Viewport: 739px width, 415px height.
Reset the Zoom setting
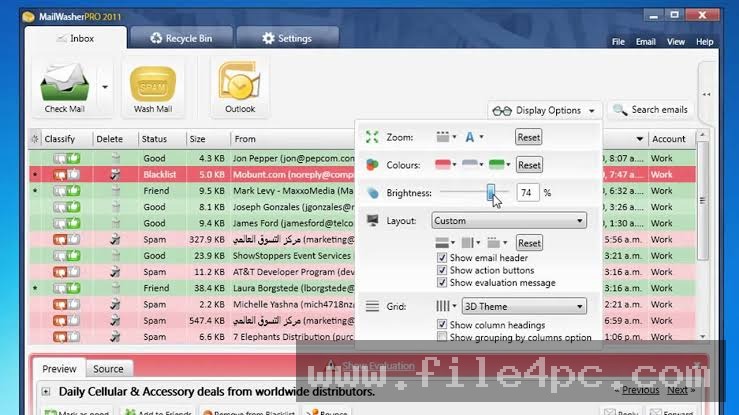tap(528, 138)
